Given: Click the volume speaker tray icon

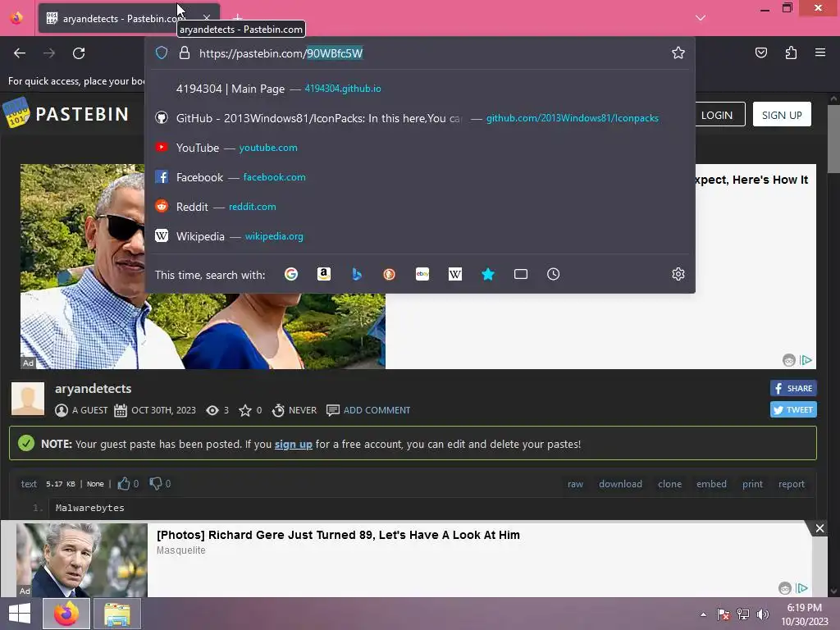Looking at the screenshot, I should coord(762,614).
